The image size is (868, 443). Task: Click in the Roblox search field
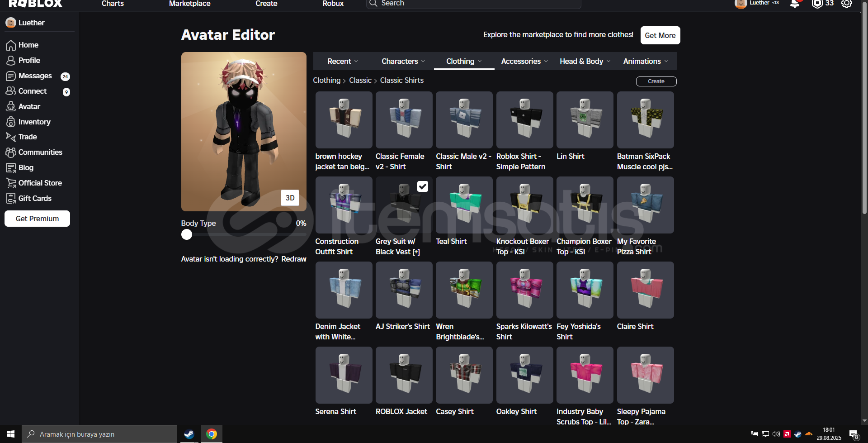pyautogui.click(x=473, y=4)
